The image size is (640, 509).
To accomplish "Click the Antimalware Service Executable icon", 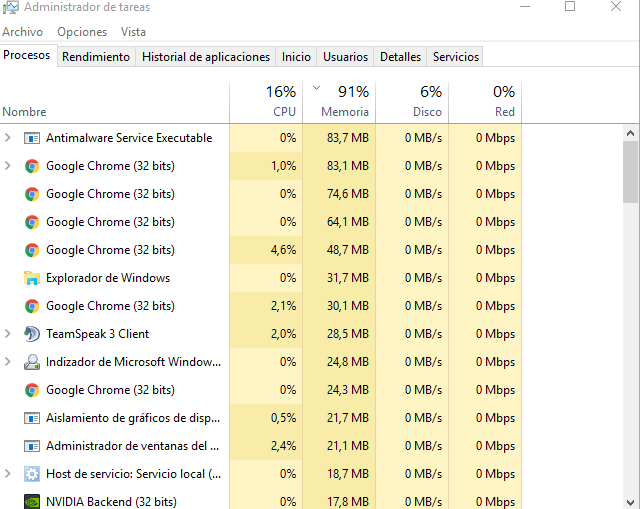I will point(32,138).
